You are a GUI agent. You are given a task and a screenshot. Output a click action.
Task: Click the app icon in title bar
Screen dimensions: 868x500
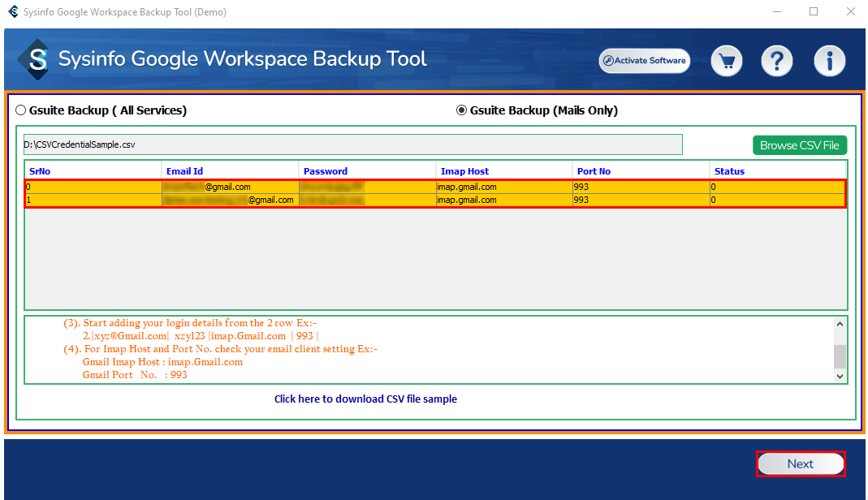pos(12,12)
